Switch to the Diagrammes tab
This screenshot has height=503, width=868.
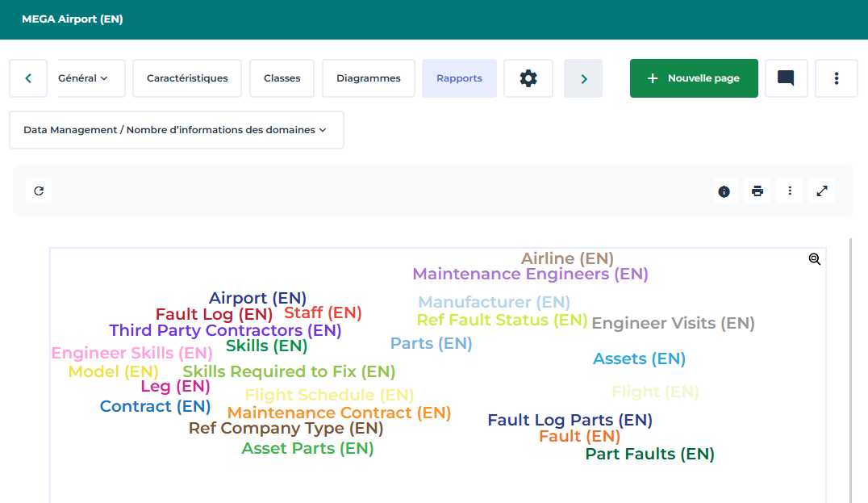point(369,78)
